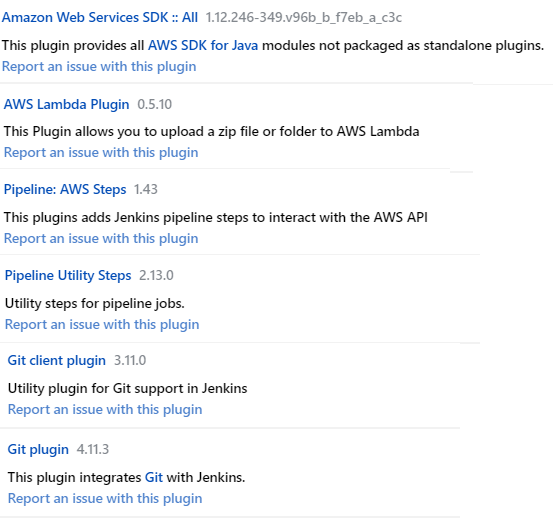553x529 pixels.
Task: Report an issue with the Git client plugin
Action: click(x=105, y=409)
